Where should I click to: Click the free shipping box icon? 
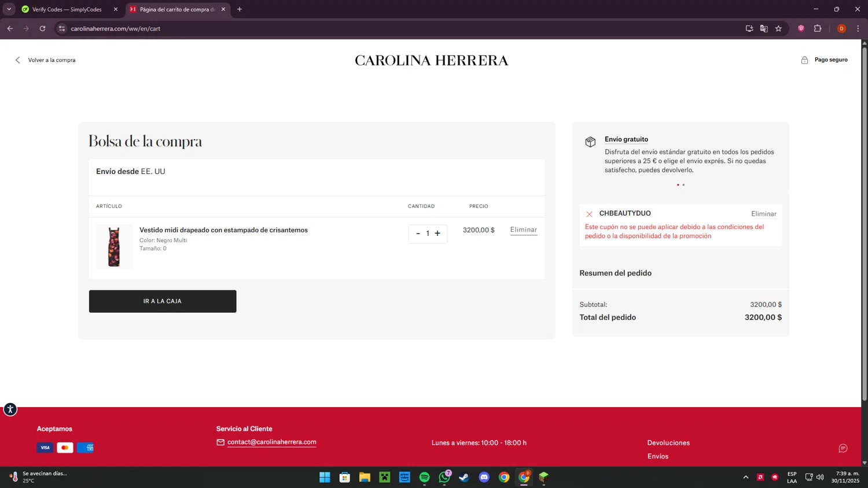590,142
